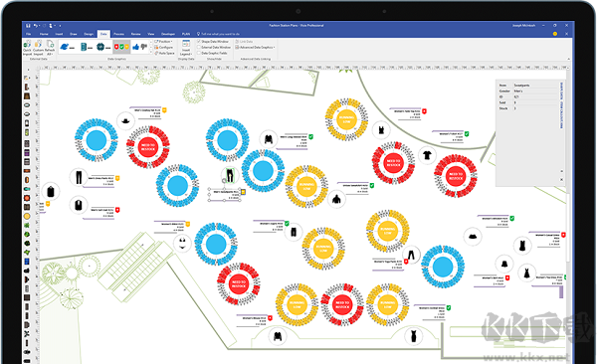Switch to the Process ribbon tab

pyautogui.click(x=118, y=34)
